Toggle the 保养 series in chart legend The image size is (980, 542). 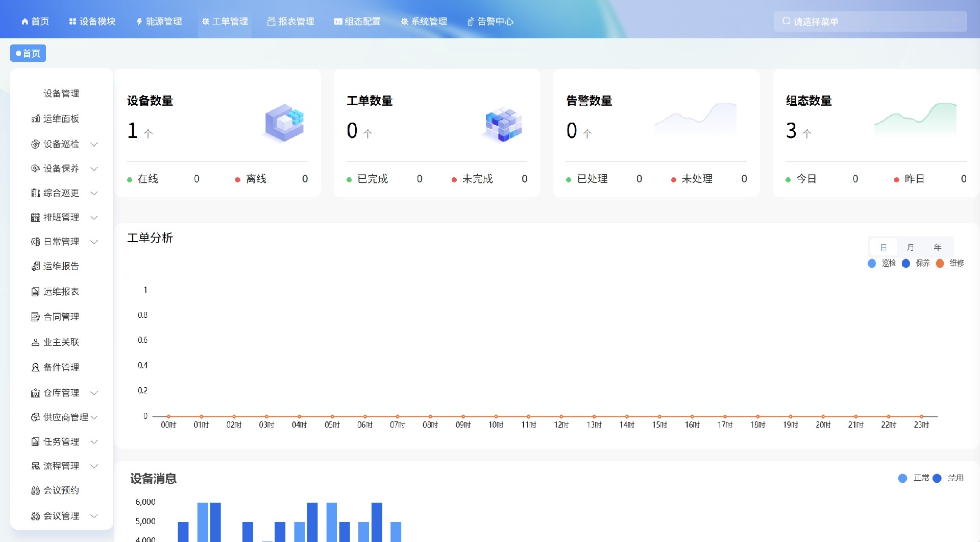click(x=916, y=263)
